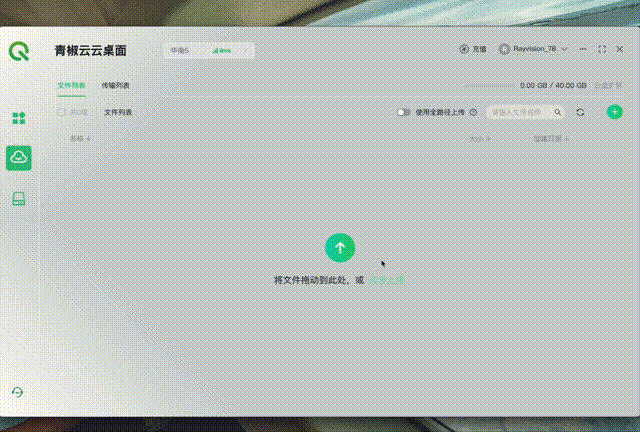Open the 华南5 region dropdown
The width and height of the screenshot is (640, 432).
click(209, 51)
